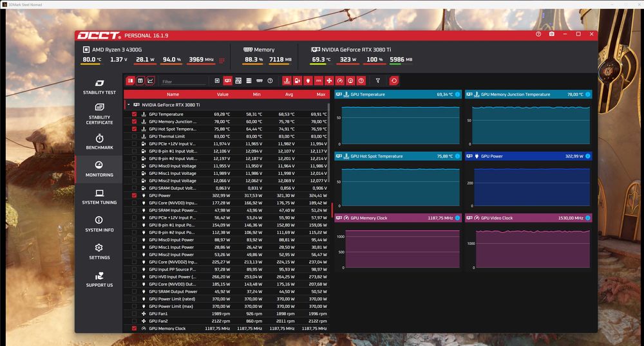Screen dimensions: 644x346
Task: Sort table by Max column header
Action: [x=321, y=95]
